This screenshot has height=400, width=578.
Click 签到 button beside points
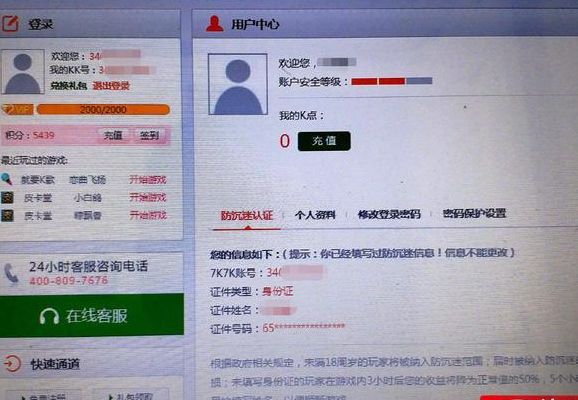149,135
